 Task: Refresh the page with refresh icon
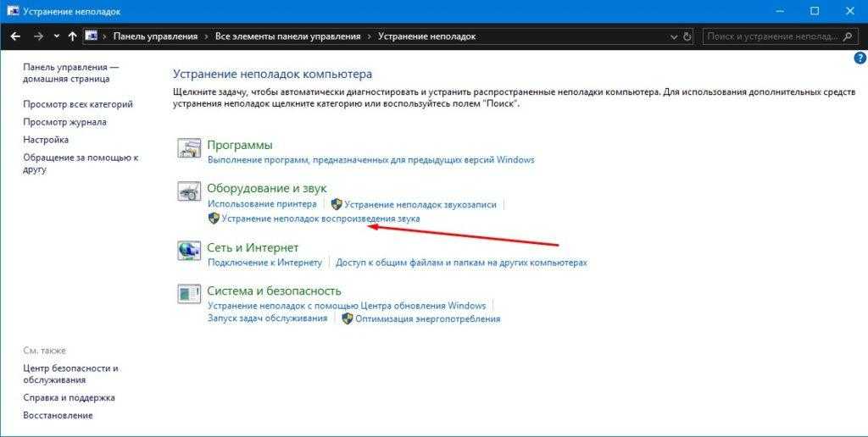click(687, 36)
